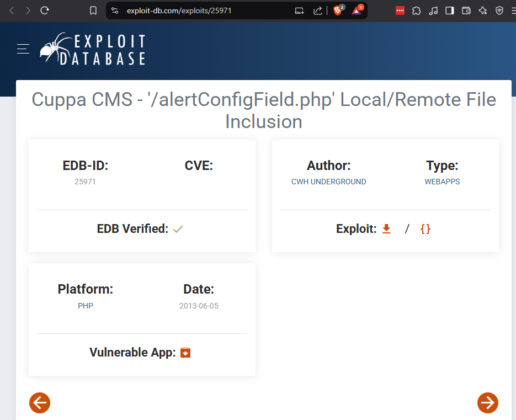Open the hamburger navigation menu

tap(23, 49)
